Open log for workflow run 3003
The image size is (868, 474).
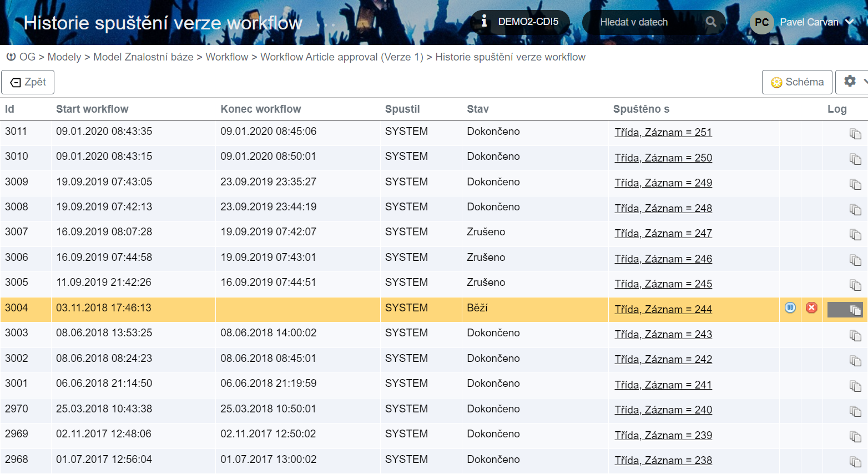point(855,335)
